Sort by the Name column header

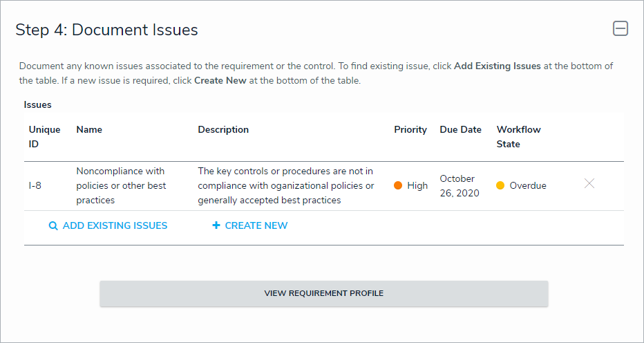89,129
